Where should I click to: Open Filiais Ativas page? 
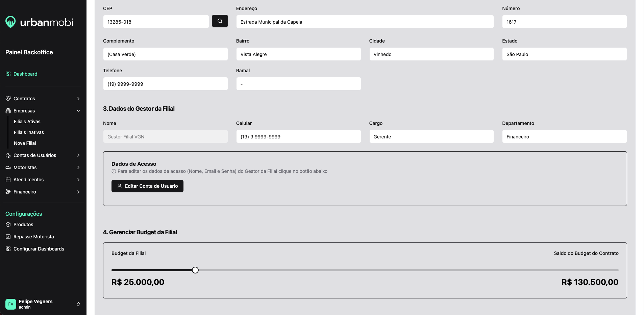point(27,122)
